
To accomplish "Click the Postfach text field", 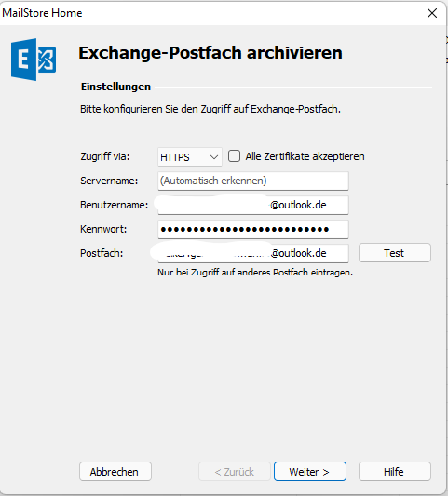I will point(253,253).
